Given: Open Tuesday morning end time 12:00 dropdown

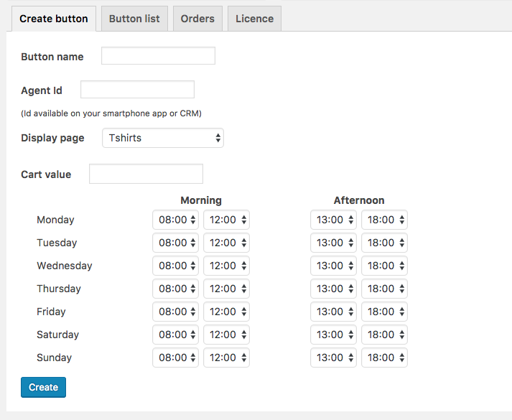Looking at the screenshot, I should [x=227, y=243].
